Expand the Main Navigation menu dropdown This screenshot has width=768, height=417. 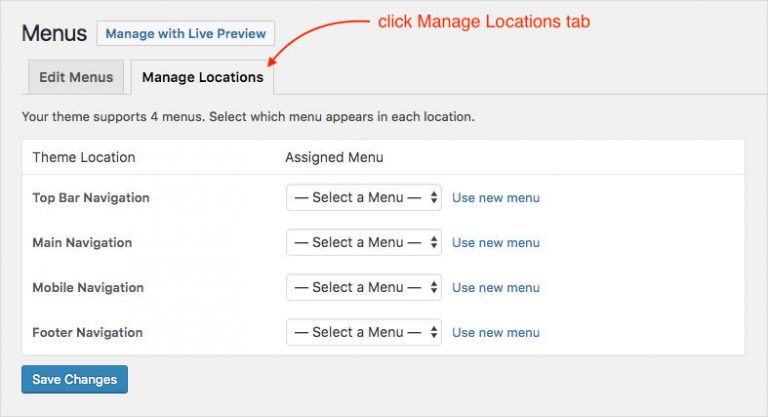[364, 243]
